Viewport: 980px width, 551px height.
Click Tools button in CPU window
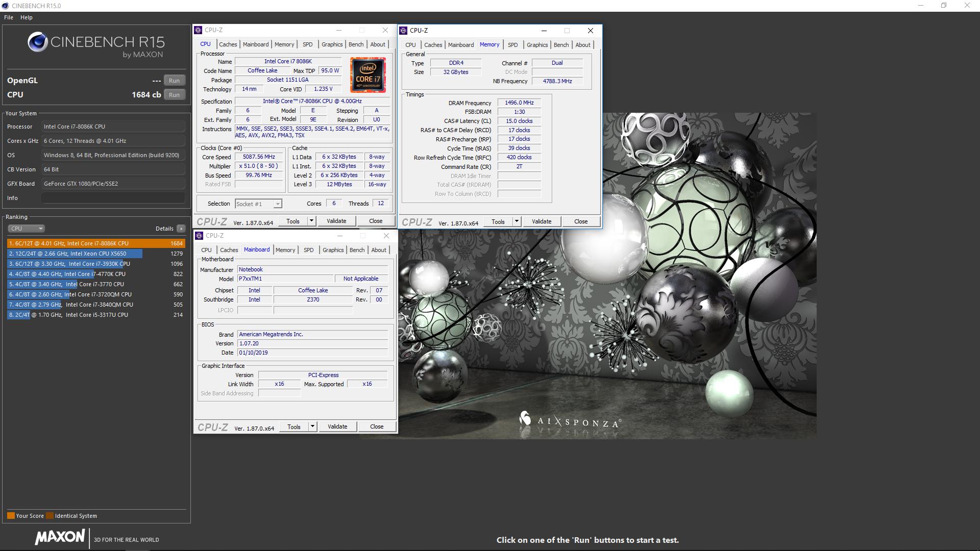[293, 221]
